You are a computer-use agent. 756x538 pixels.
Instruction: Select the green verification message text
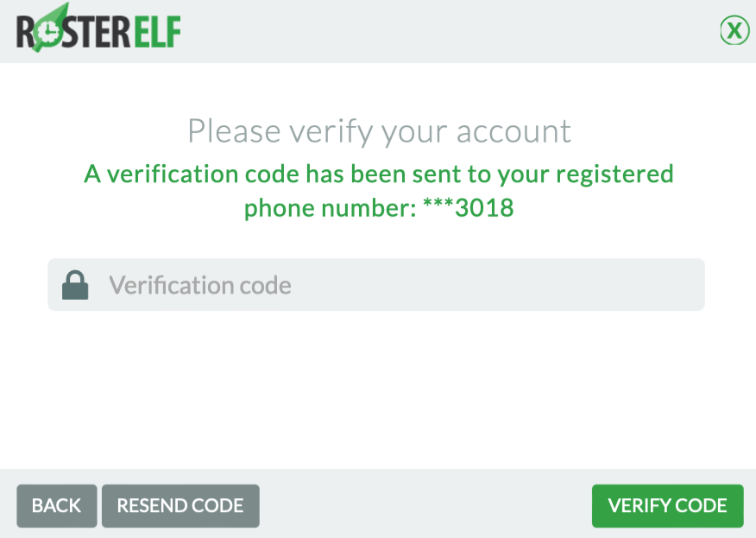click(378, 190)
